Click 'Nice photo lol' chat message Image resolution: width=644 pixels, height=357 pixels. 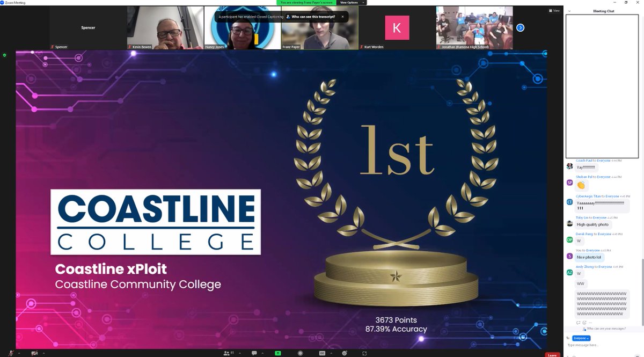tap(590, 257)
